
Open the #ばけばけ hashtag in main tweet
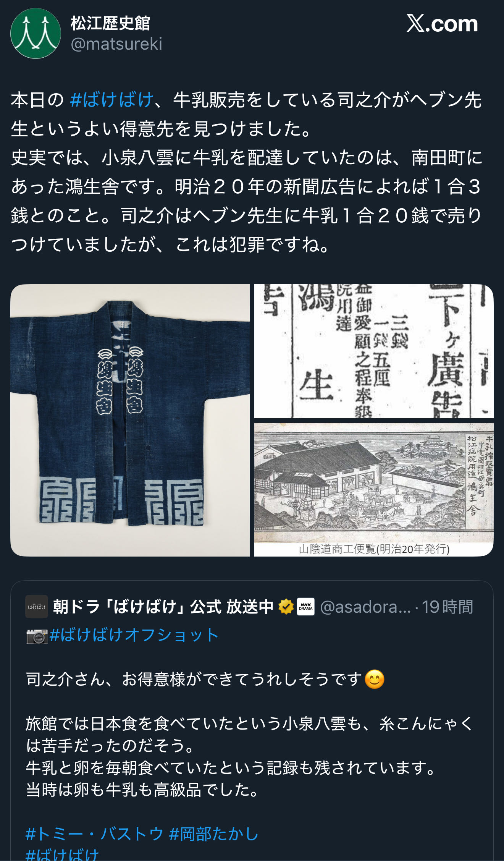coord(112,100)
